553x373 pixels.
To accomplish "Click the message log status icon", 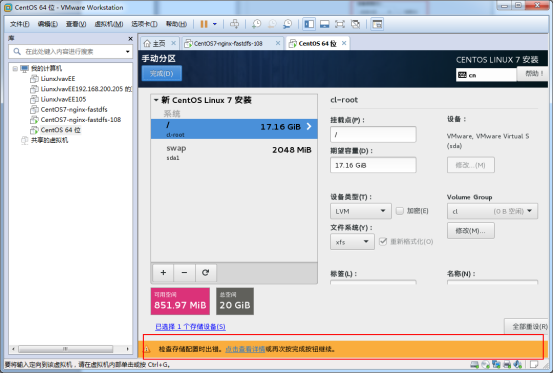I will pos(534,365).
